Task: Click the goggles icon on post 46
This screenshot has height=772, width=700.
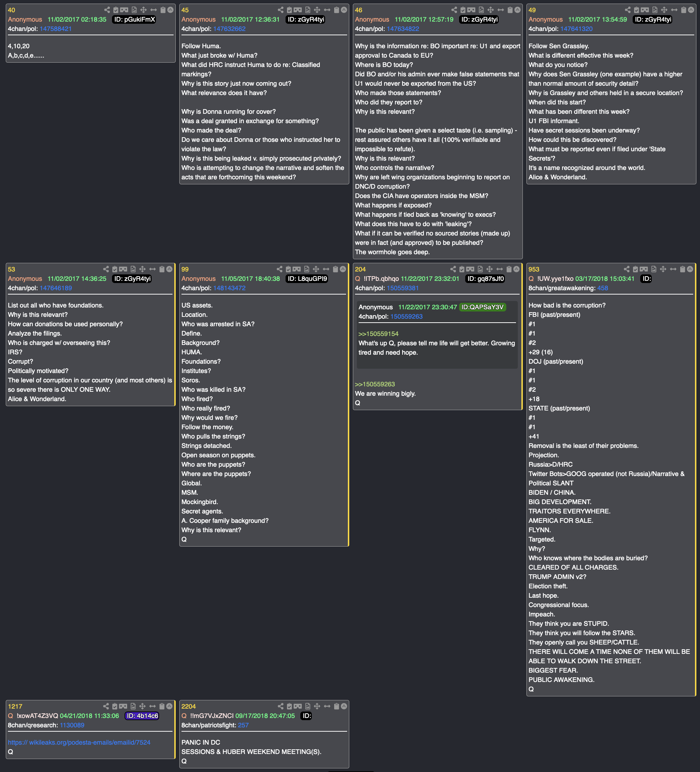Action: click(x=471, y=10)
